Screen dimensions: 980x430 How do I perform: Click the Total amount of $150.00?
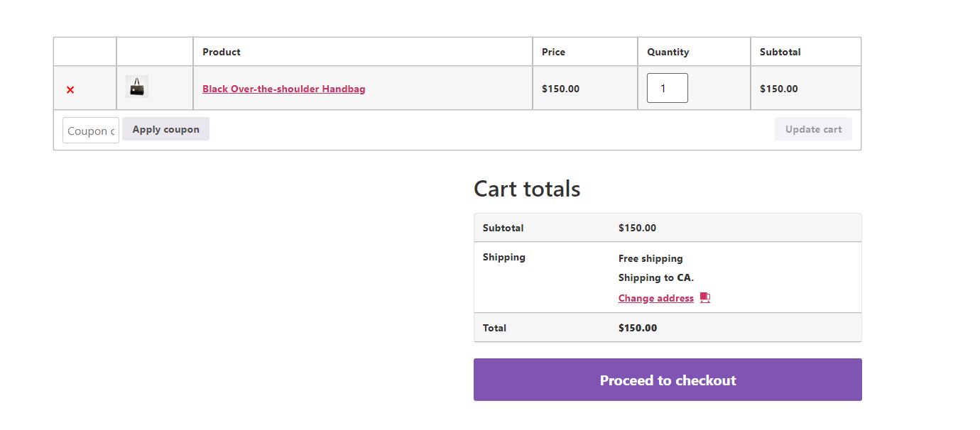(637, 328)
